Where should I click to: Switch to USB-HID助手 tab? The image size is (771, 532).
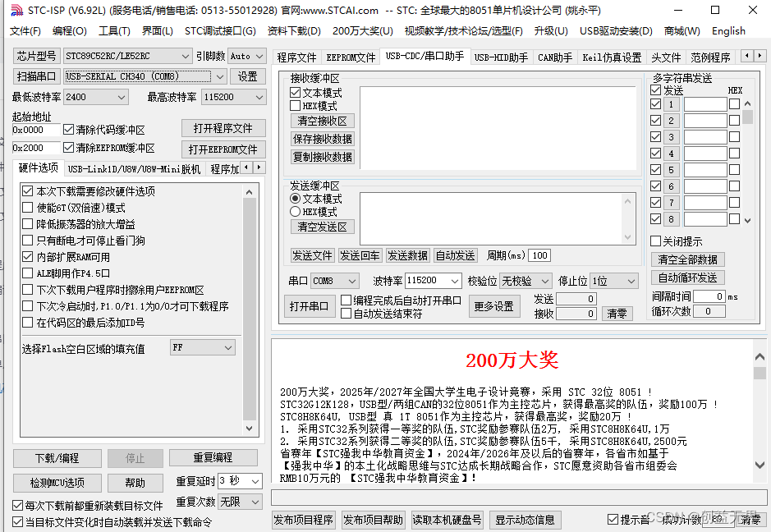501,57
